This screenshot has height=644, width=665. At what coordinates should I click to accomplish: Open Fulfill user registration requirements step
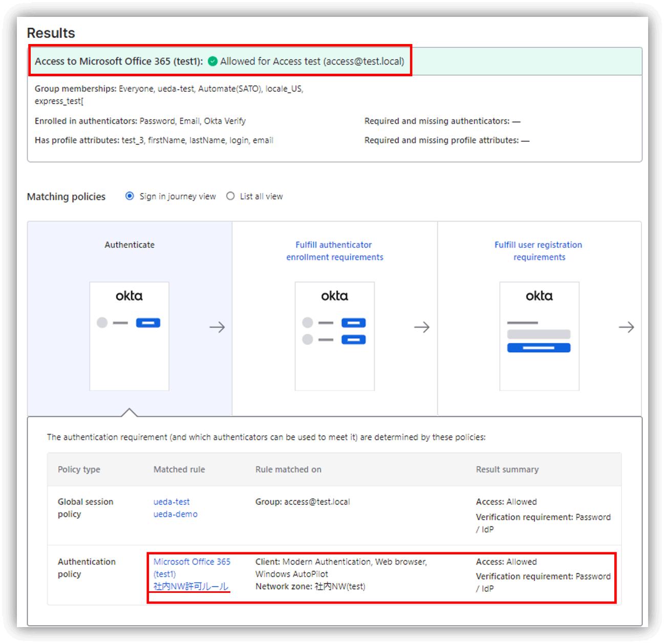tap(539, 251)
